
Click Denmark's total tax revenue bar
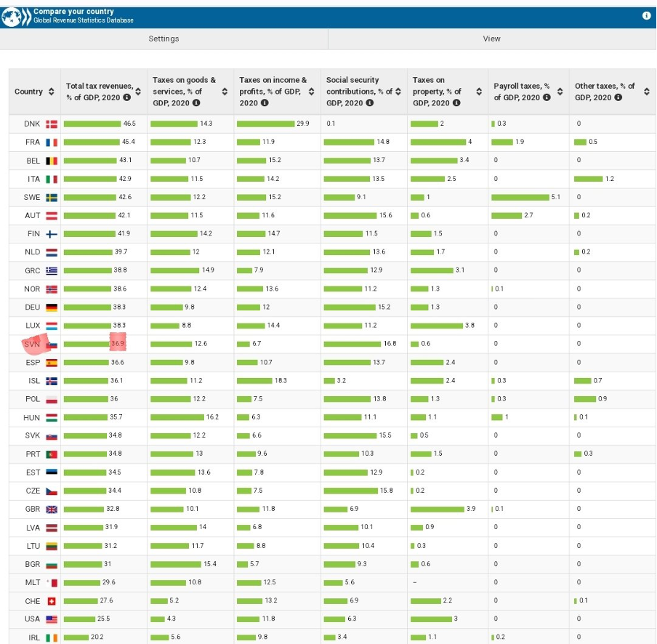pos(92,124)
